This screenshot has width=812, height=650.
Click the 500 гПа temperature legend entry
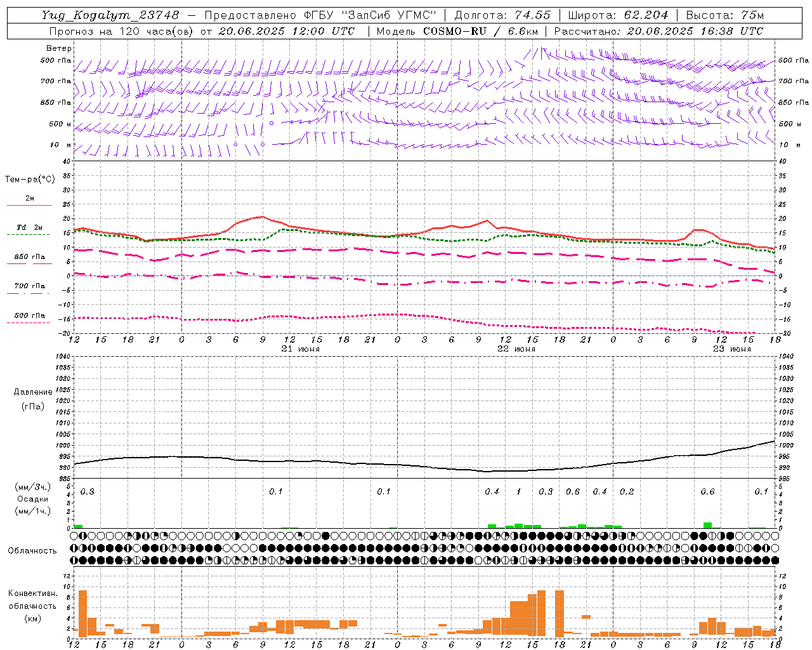(30, 315)
